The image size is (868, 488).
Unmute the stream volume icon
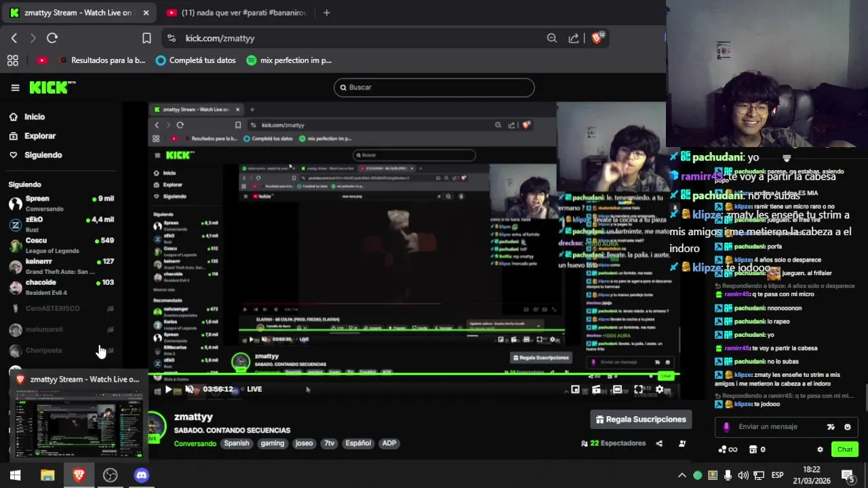(x=189, y=389)
